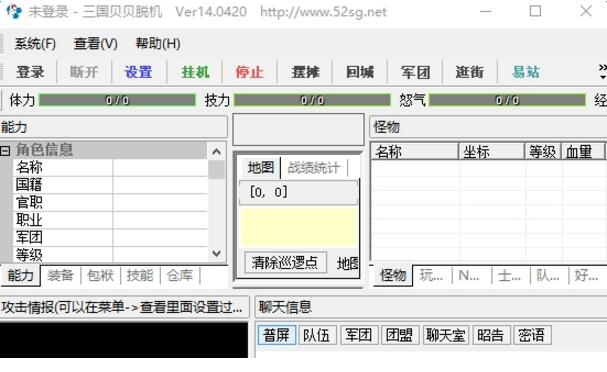Image resolution: width=607 pixels, height=372 pixels.
Task: Click the red 停止 toolbar button
Action: pos(250,72)
